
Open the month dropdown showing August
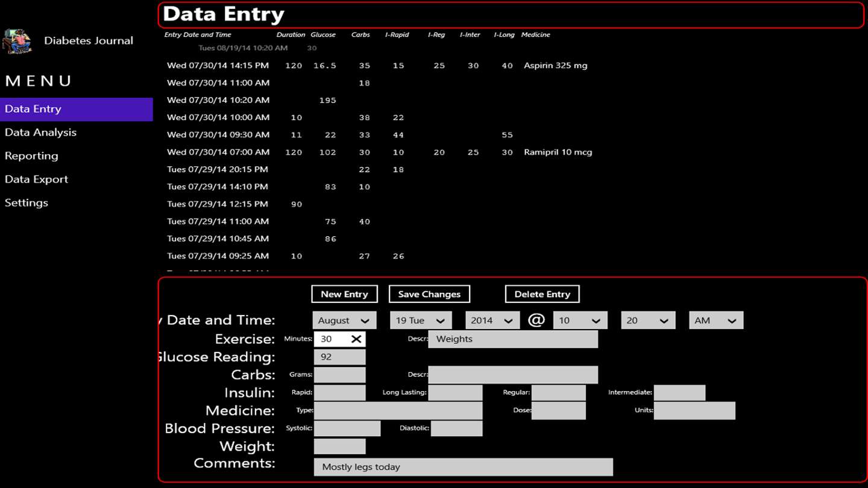344,321
